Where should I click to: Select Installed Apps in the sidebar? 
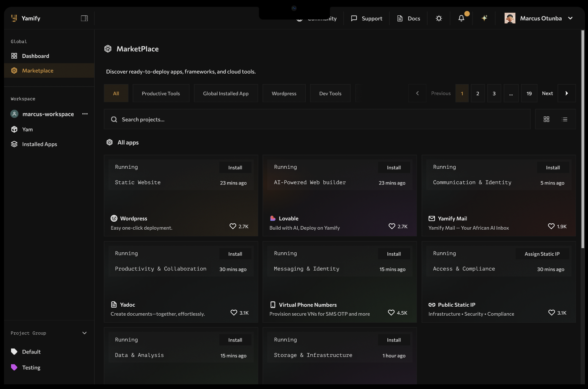point(39,144)
